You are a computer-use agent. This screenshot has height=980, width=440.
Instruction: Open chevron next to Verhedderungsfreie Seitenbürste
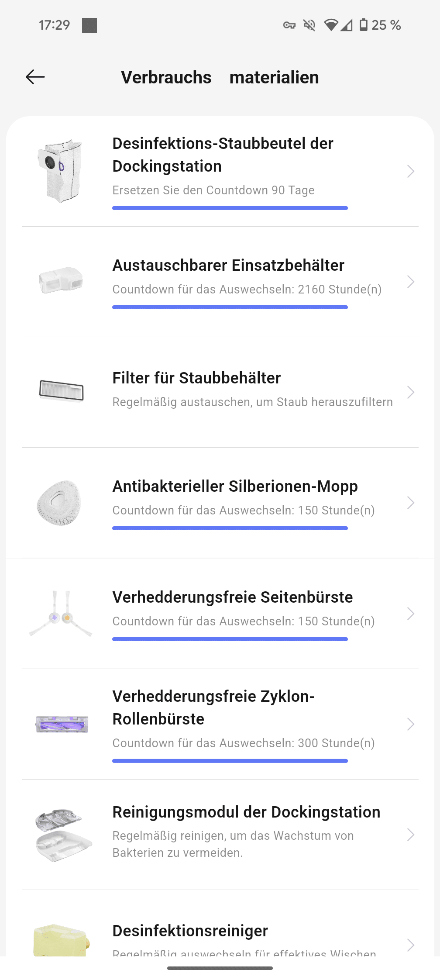pos(410,614)
